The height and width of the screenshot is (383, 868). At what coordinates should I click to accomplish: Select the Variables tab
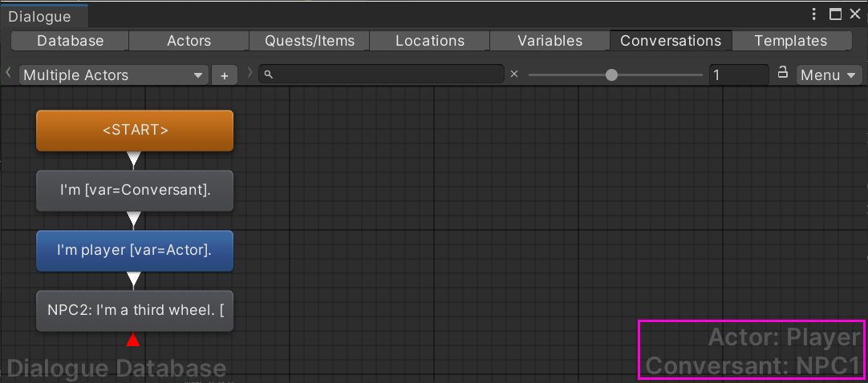coord(550,41)
